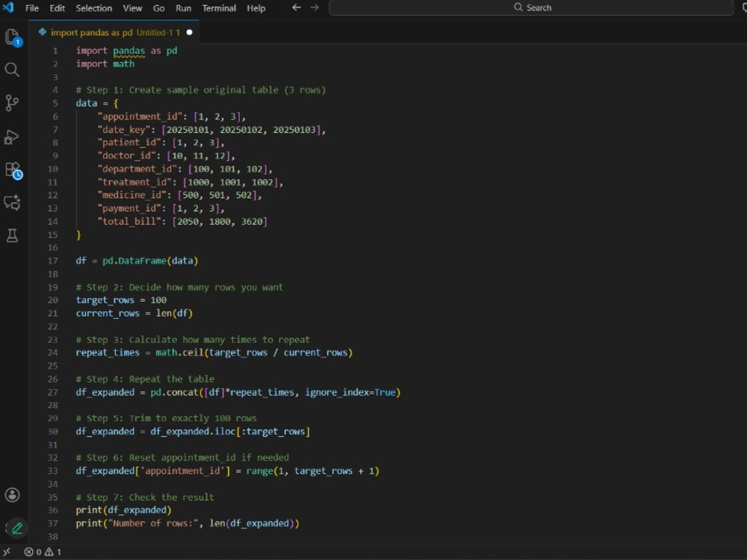Click the green pencil edit icon
Screen dimensions: 747x560
tap(17, 528)
